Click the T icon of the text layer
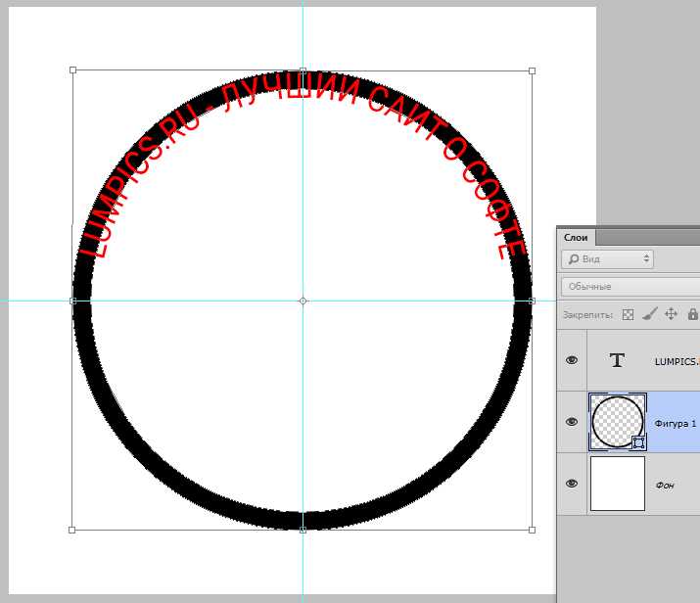 pos(617,360)
